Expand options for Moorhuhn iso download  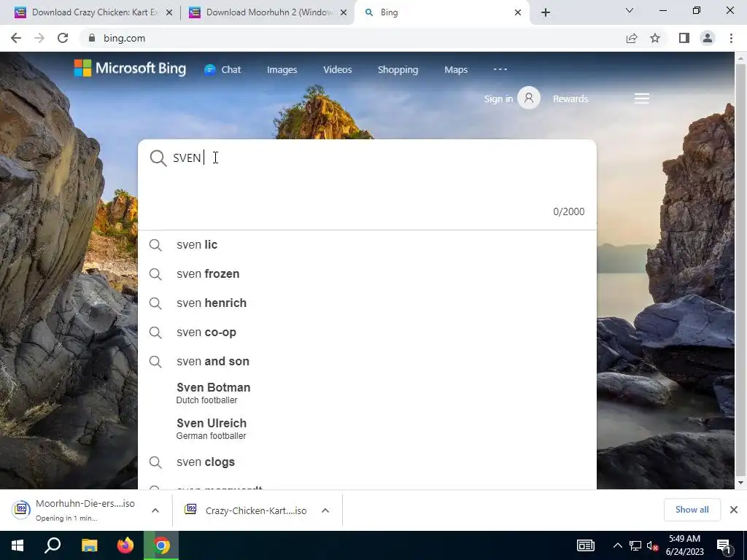(155, 510)
